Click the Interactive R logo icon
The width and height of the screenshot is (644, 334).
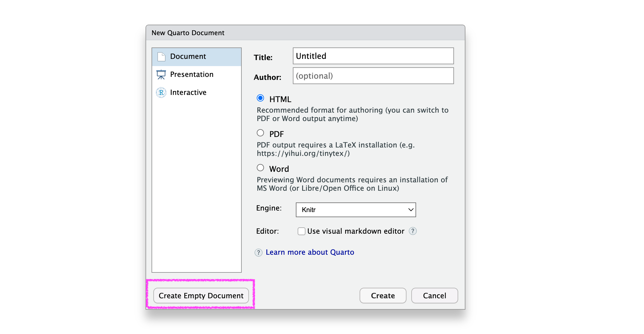point(161,93)
